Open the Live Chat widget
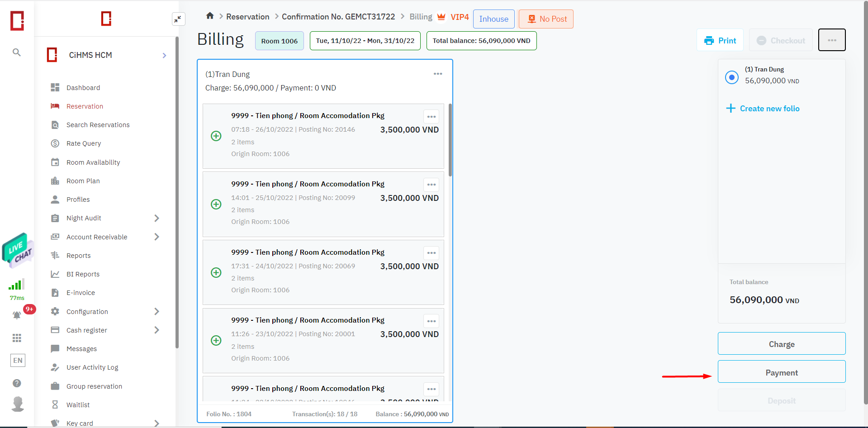868x428 pixels. point(18,249)
